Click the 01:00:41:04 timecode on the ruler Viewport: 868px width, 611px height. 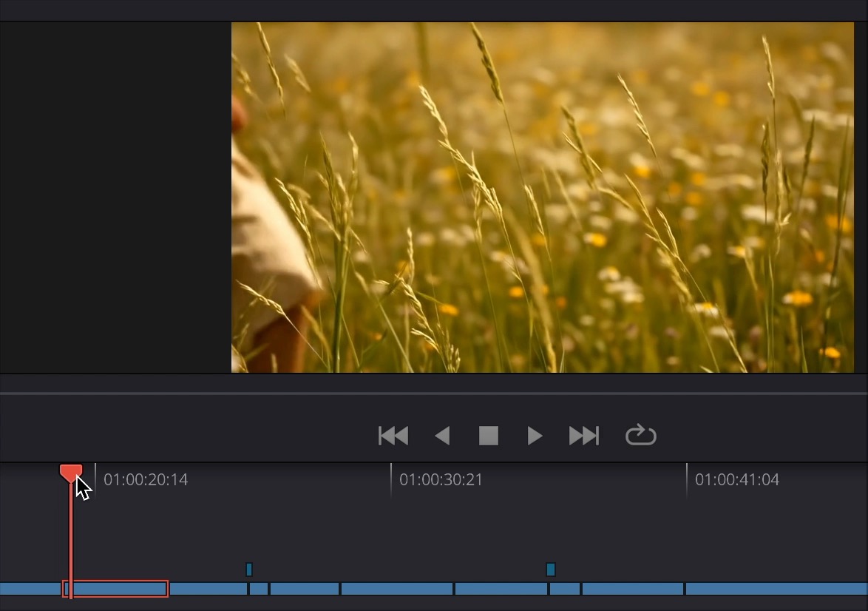(736, 480)
